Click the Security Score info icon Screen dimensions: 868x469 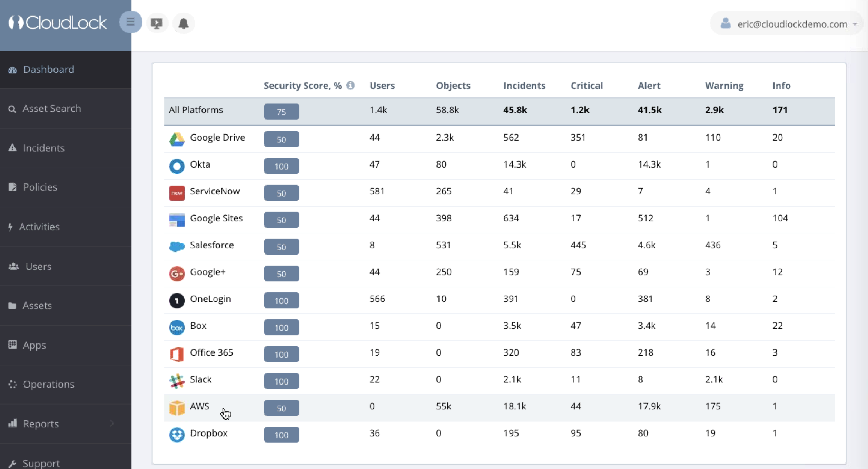point(351,85)
